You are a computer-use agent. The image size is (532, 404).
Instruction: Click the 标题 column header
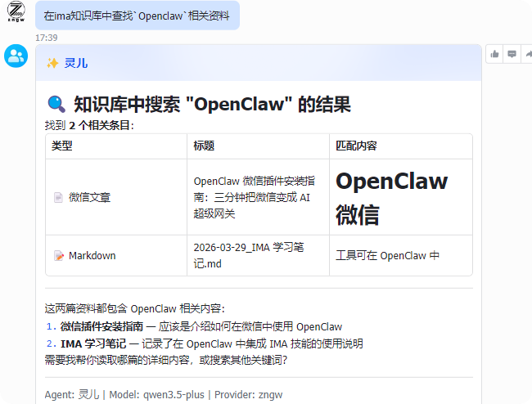(x=204, y=146)
